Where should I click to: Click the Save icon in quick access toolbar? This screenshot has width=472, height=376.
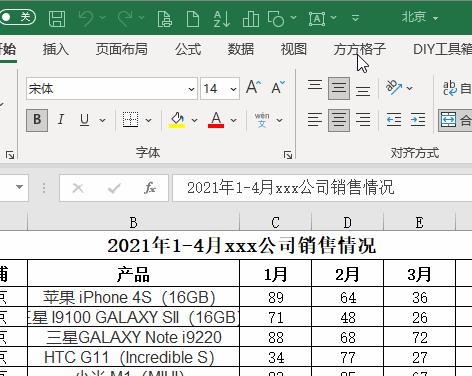click(57, 18)
